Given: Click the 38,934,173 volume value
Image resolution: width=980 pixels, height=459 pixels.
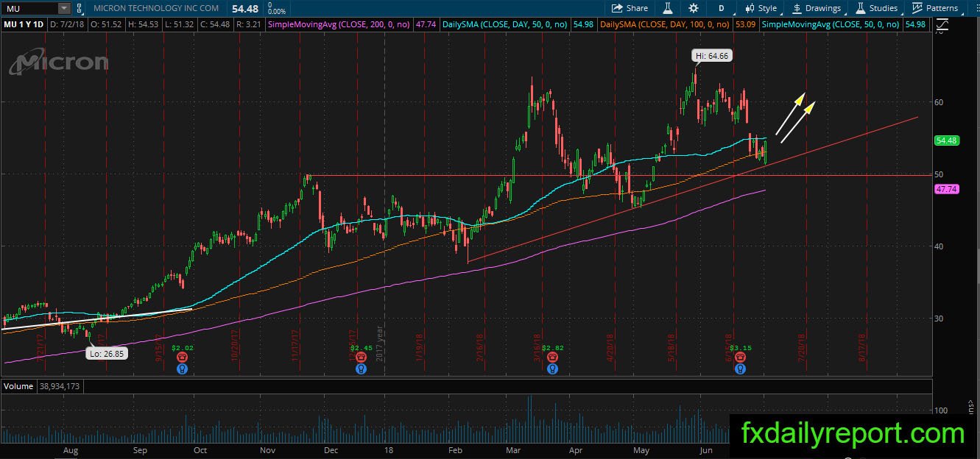Looking at the screenshot, I should tap(59, 385).
